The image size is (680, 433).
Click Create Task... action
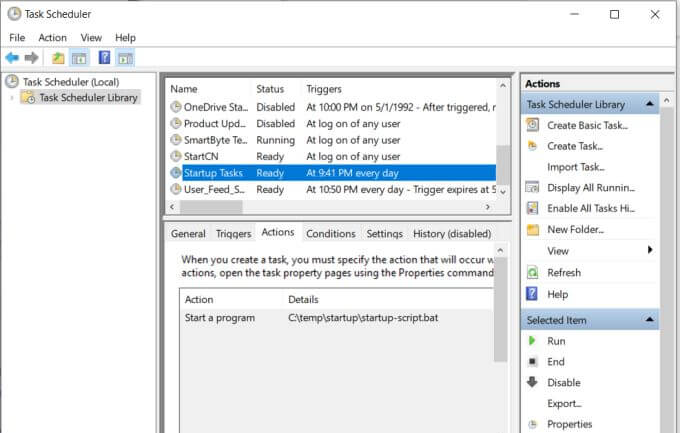(x=575, y=146)
